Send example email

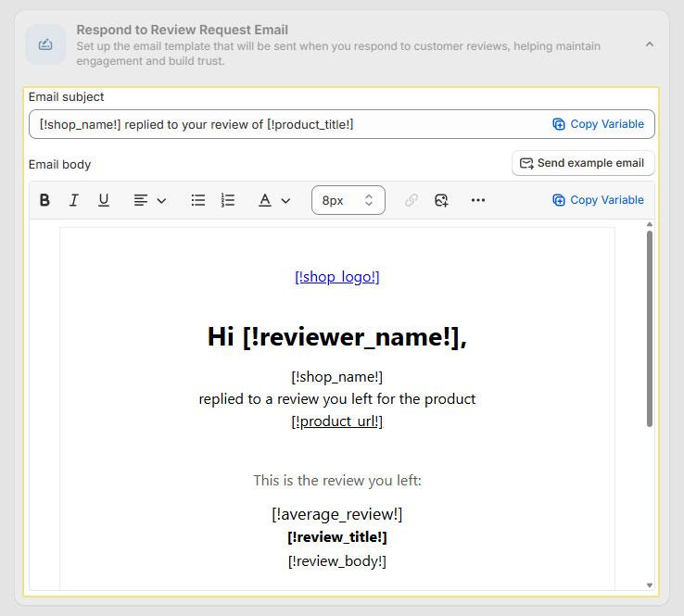(583, 163)
